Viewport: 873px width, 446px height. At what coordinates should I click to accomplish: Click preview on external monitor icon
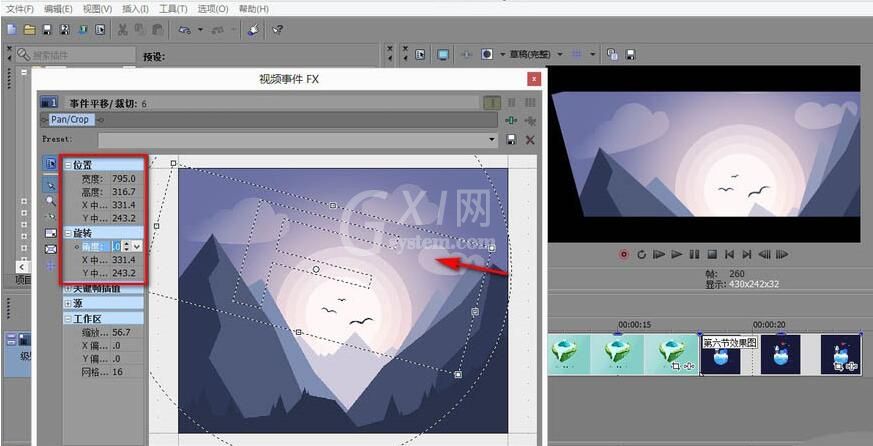pyautogui.click(x=443, y=55)
